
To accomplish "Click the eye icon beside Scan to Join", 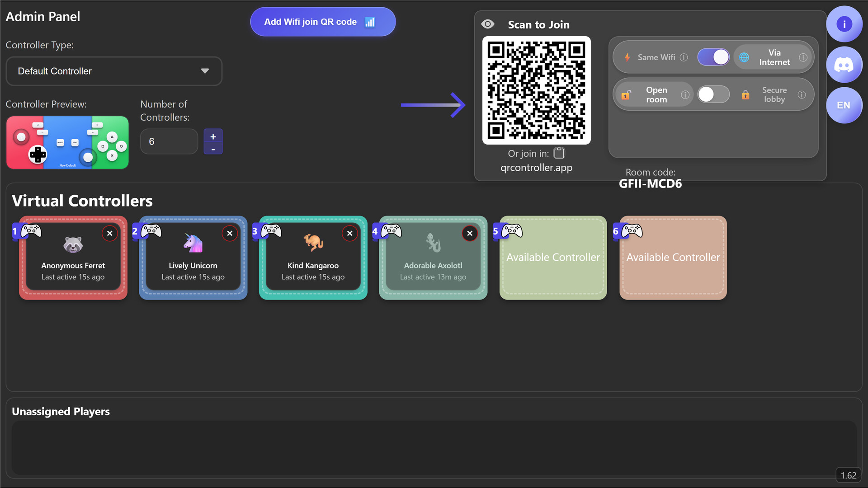I will coord(488,24).
